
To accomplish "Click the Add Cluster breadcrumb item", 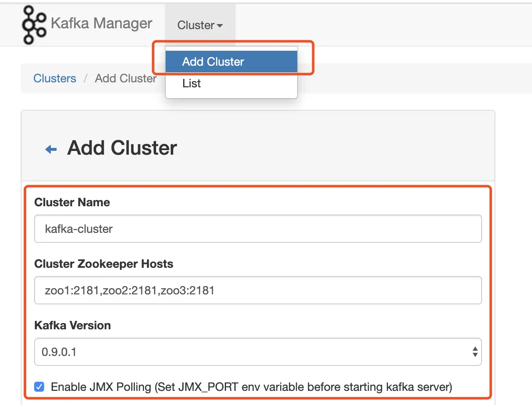I will (x=126, y=78).
